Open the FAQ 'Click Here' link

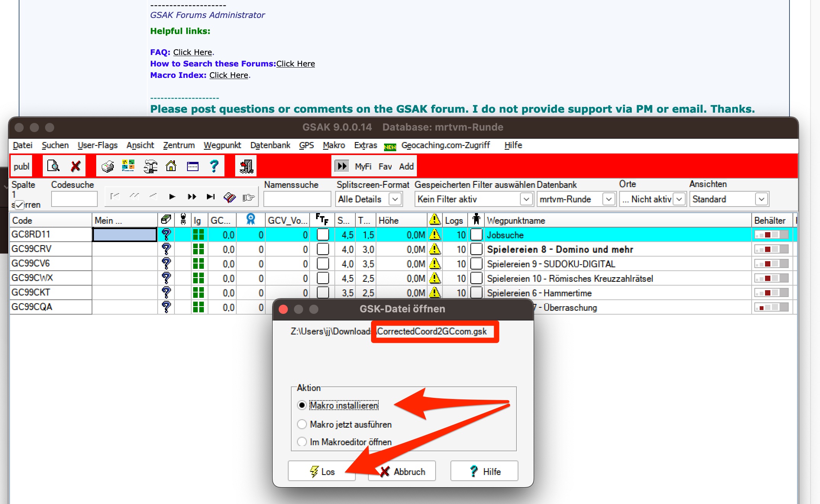click(x=192, y=52)
